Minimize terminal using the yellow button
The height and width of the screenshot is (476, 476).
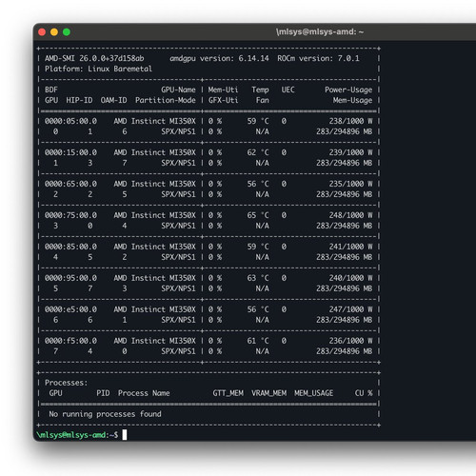[54, 32]
